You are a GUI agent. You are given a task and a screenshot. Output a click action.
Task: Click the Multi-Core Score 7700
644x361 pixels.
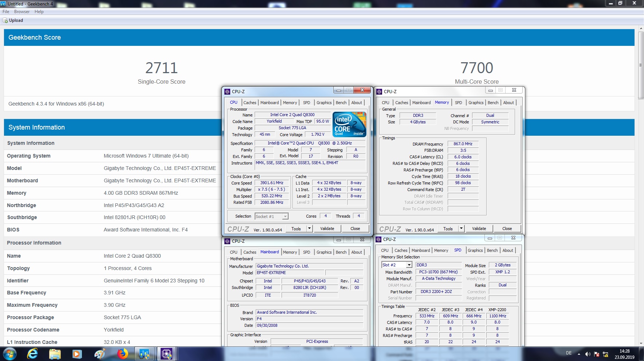tap(476, 68)
